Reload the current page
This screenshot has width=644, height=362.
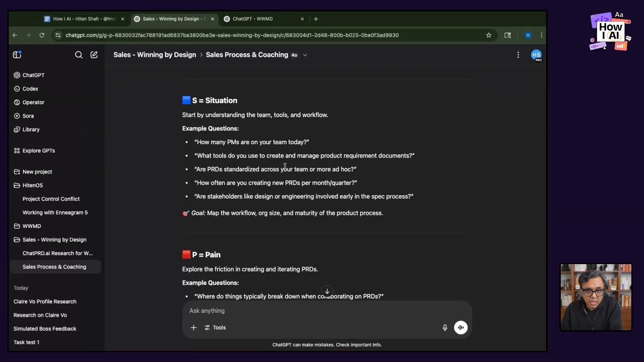point(42,35)
